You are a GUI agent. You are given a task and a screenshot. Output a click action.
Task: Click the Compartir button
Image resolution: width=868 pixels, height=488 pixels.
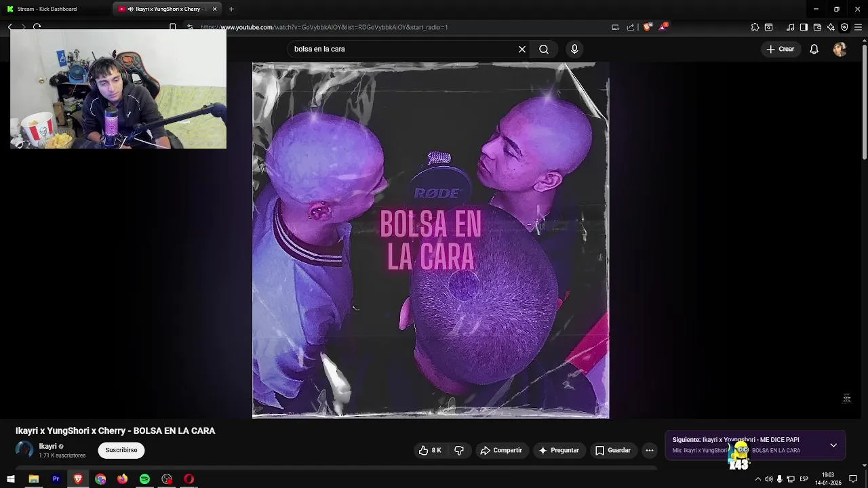pyautogui.click(x=501, y=450)
